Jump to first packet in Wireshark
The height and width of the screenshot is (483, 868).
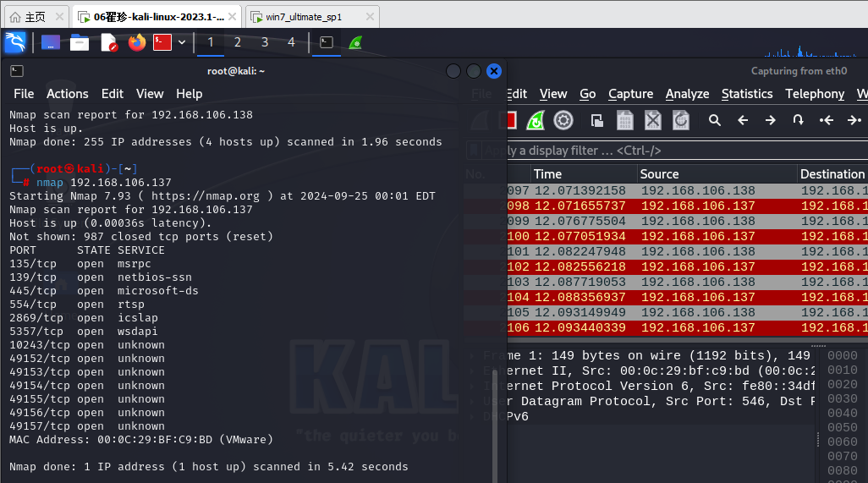[x=827, y=120]
